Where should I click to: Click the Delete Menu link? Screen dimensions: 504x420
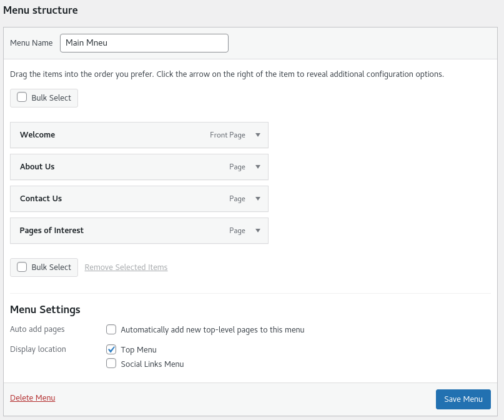pyautogui.click(x=32, y=398)
